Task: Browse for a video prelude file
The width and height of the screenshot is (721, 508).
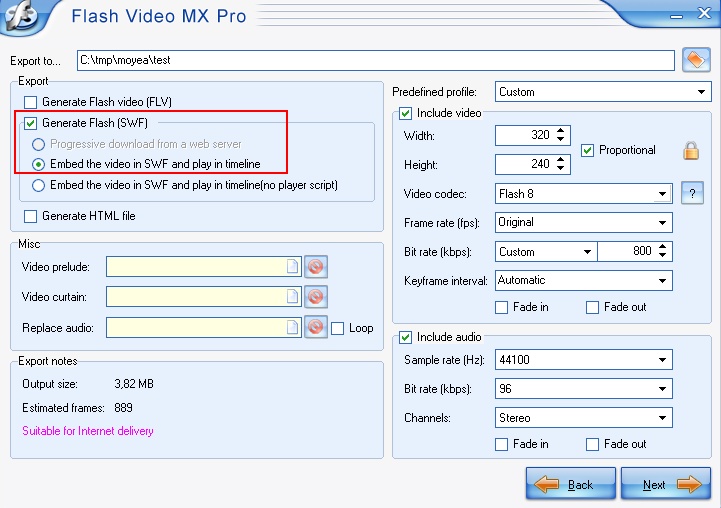Action: (x=292, y=267)
